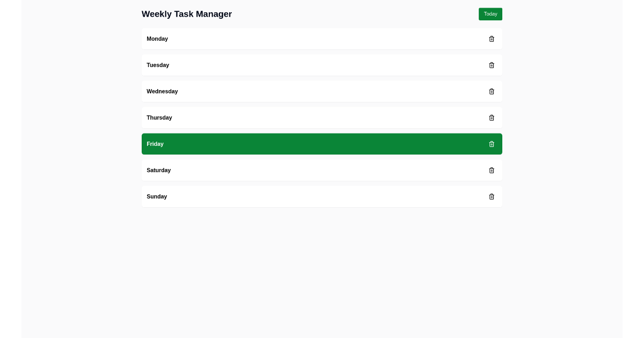
Task: Delete all tasks for Monday
Action: point(492,39)
